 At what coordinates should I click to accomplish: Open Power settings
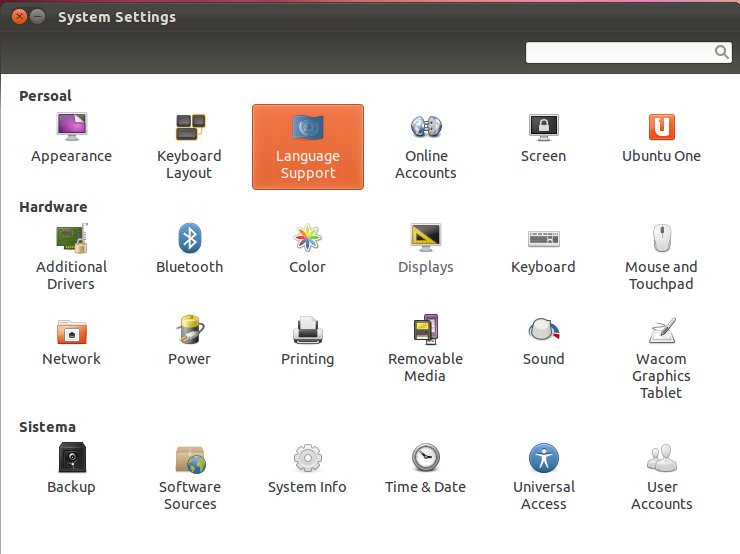(x=189, y=341)
